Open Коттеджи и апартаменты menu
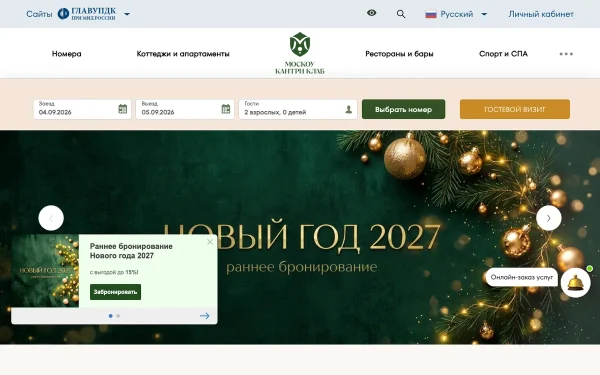The width and height of the screenshot is (600, 375). click(x=183, y=54)
